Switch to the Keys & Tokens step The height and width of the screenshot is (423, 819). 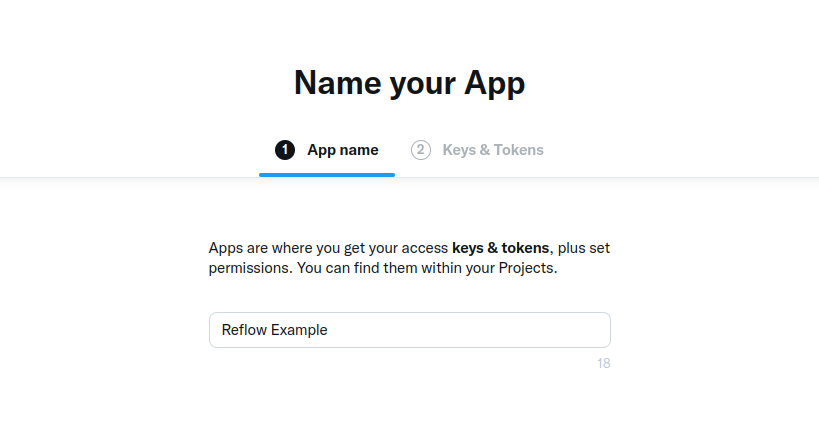pos(477,150)
